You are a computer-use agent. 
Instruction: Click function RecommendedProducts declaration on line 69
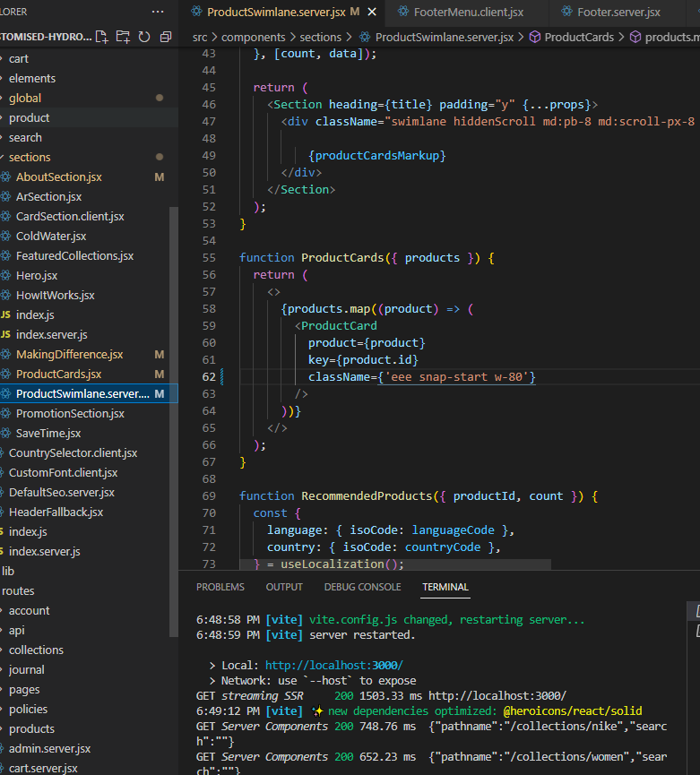point(419,496)
